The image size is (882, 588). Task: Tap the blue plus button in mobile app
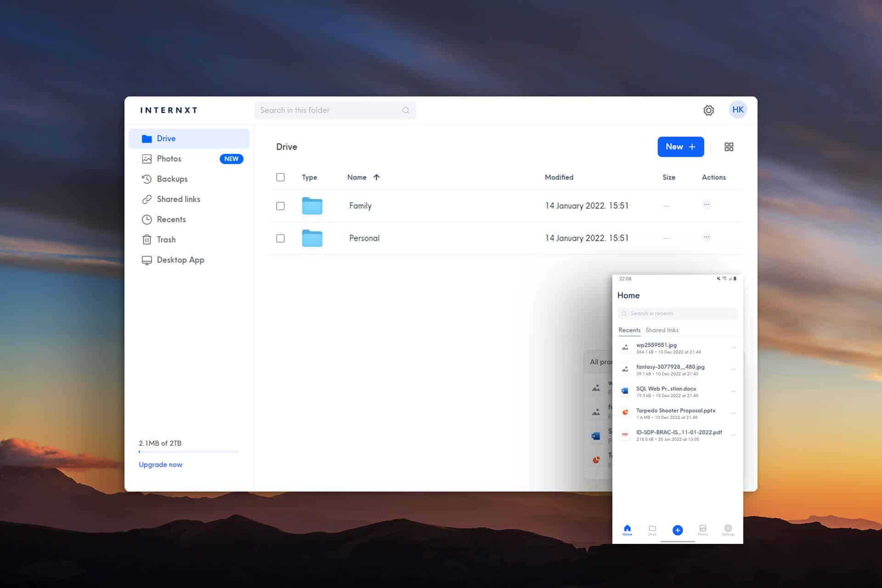click(677, 530)
